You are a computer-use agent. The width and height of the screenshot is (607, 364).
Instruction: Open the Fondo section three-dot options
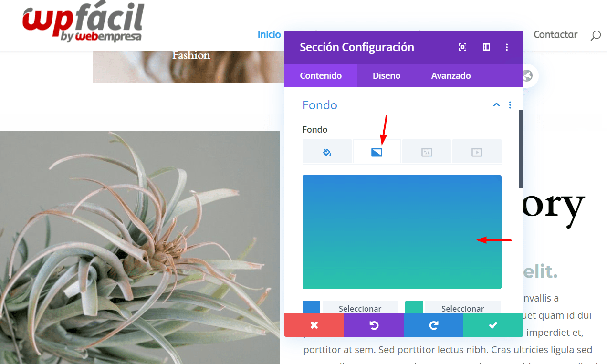510,105
